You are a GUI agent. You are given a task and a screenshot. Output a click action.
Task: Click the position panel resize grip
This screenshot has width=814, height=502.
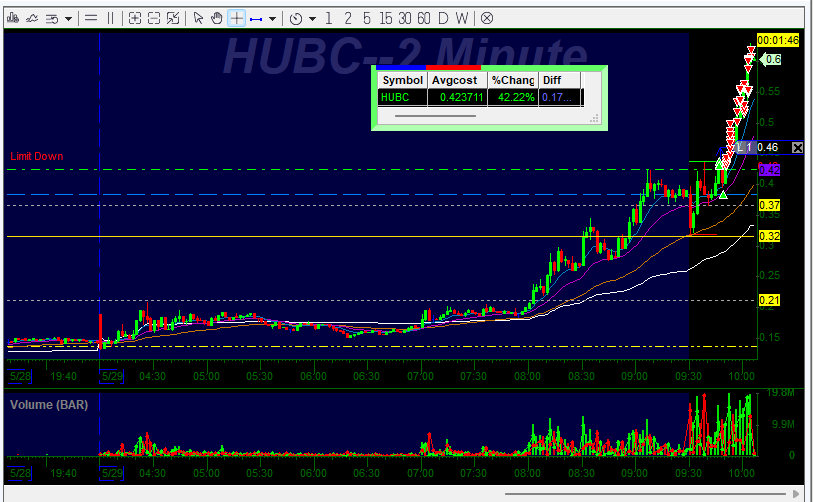(x=595, y=119)
